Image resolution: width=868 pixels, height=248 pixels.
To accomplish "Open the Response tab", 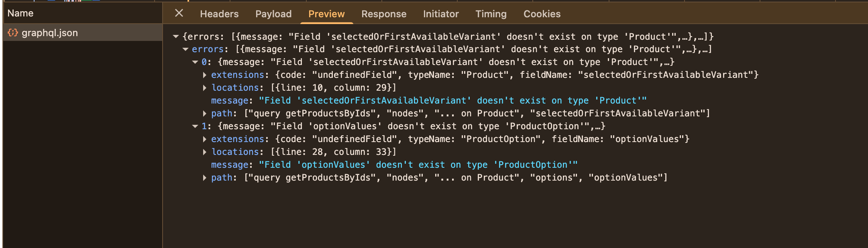I will point(384,14).
